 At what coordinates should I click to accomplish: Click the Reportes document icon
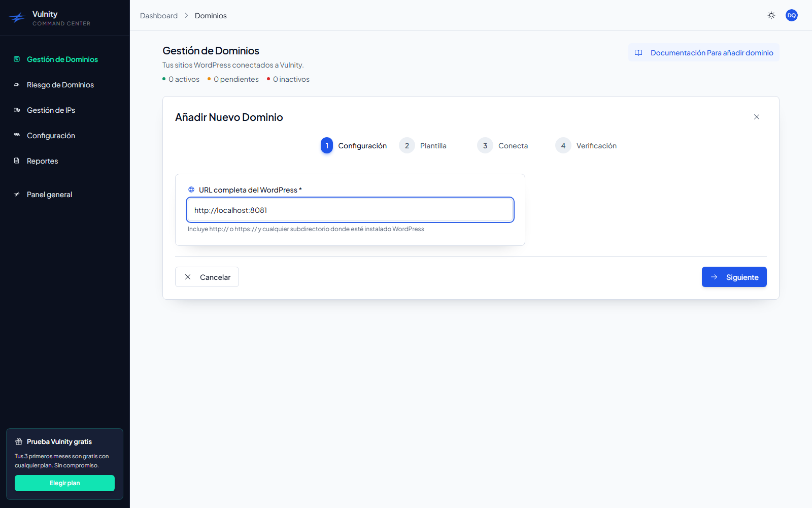17,161
